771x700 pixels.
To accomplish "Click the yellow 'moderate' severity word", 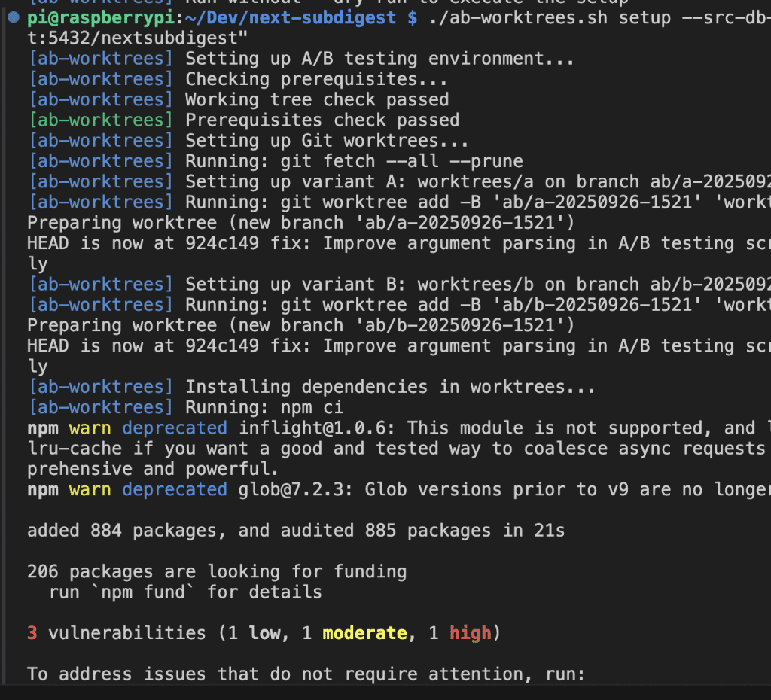I will point(364,633).
